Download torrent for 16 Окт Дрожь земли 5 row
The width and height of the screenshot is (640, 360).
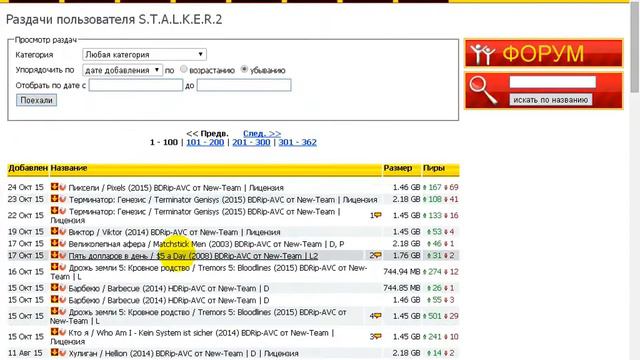(54, 267)
